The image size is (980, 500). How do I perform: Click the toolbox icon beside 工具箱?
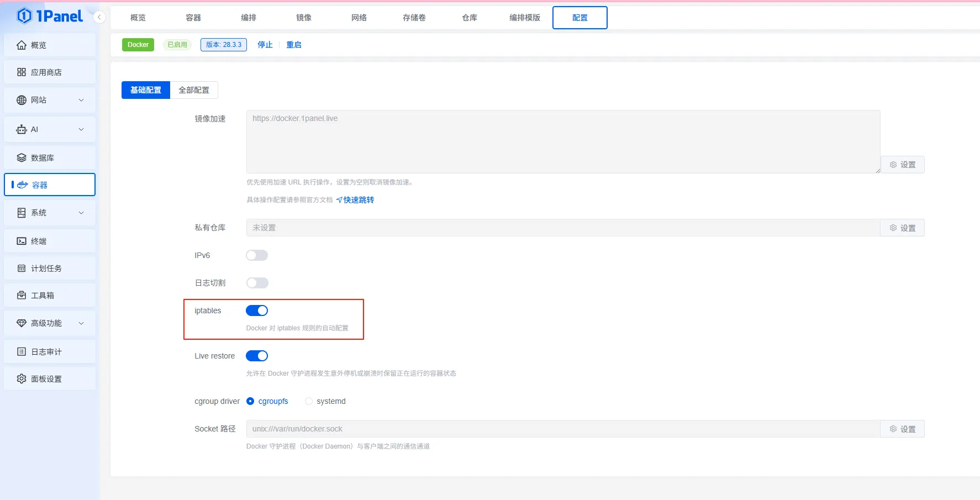tap(22, 296)
